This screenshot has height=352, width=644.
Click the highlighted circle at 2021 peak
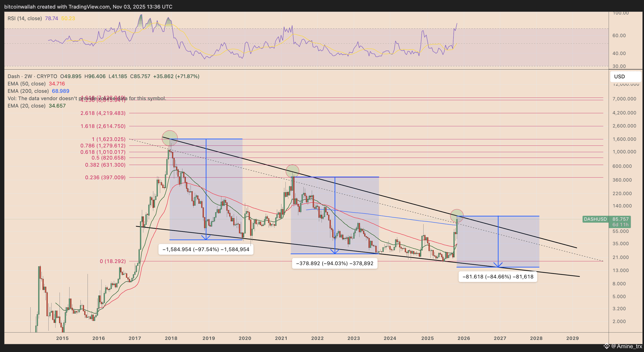[x=292, y=171]
